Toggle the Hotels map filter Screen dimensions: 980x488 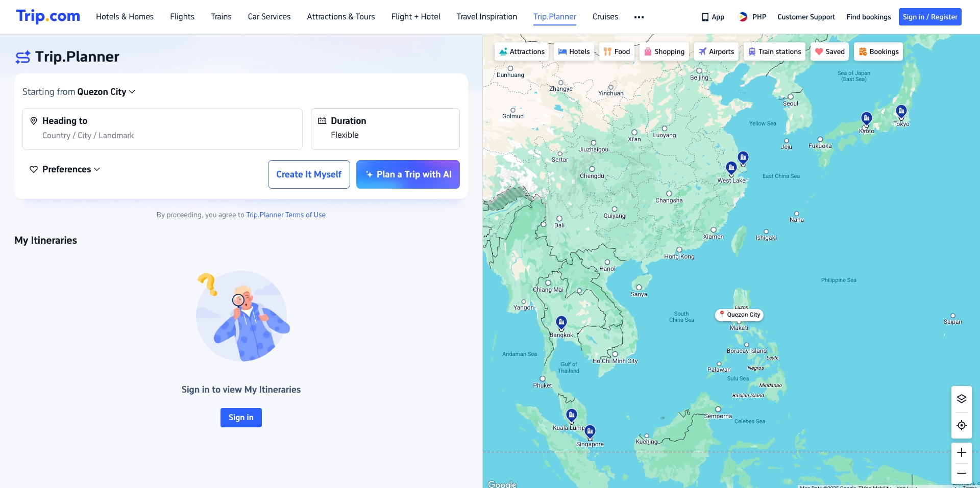click(x=574, y=52)
